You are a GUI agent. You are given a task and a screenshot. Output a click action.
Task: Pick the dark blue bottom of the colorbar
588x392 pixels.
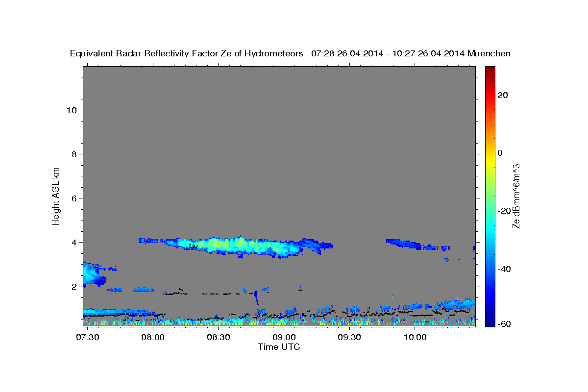490,322
